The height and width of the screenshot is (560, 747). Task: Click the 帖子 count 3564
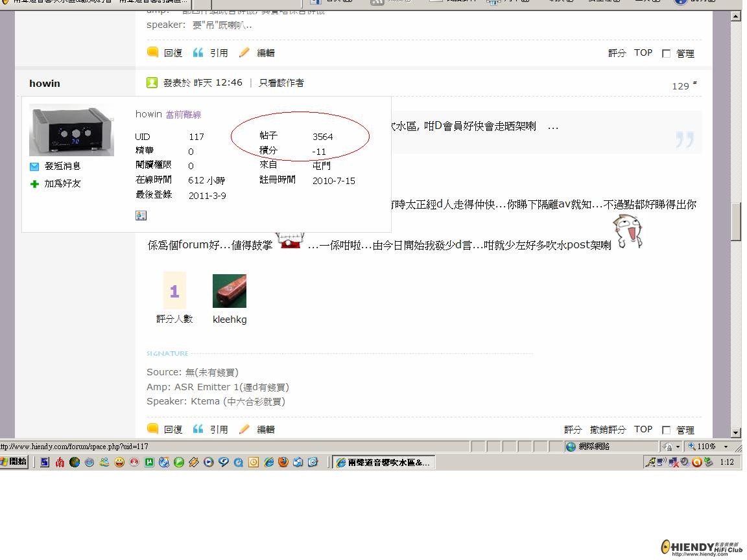point(322,137)
